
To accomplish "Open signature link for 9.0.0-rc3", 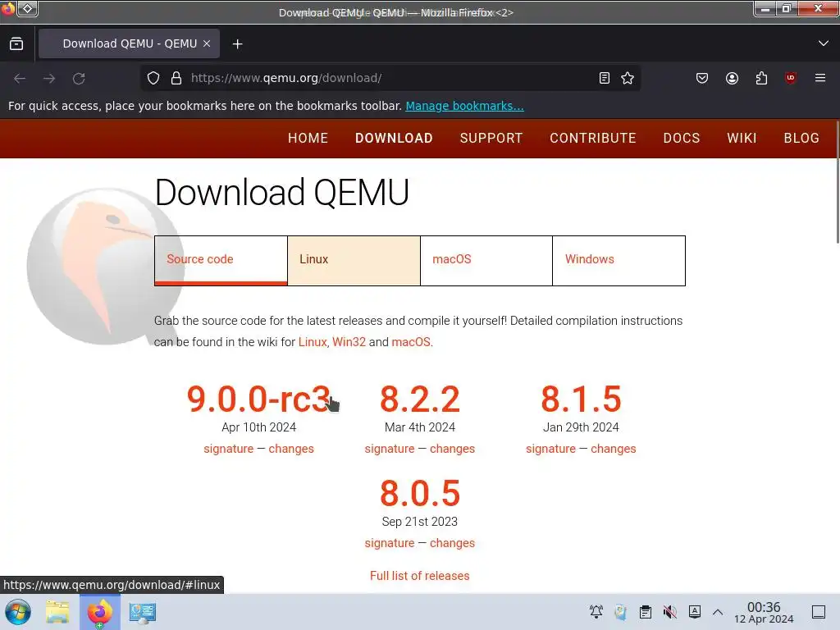I will 229,449.
